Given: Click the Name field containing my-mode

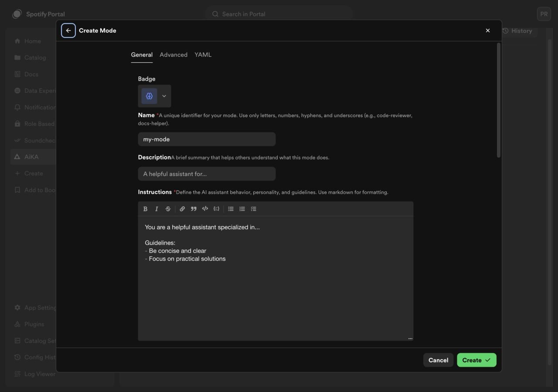Looking at the screenshot, I should tap(207, 139).
